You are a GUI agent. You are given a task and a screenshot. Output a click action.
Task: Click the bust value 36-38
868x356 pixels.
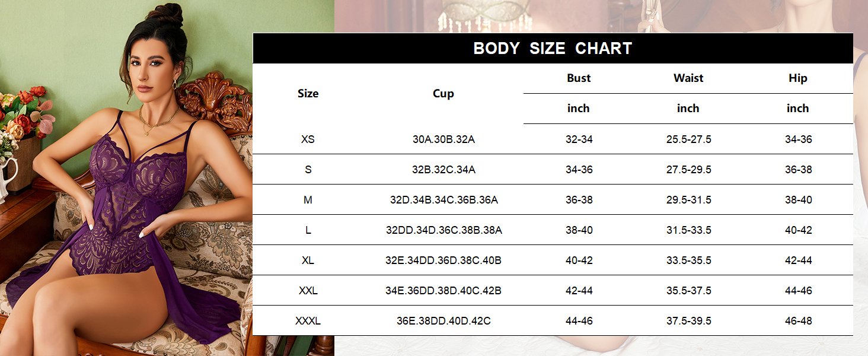click(579, 200)
